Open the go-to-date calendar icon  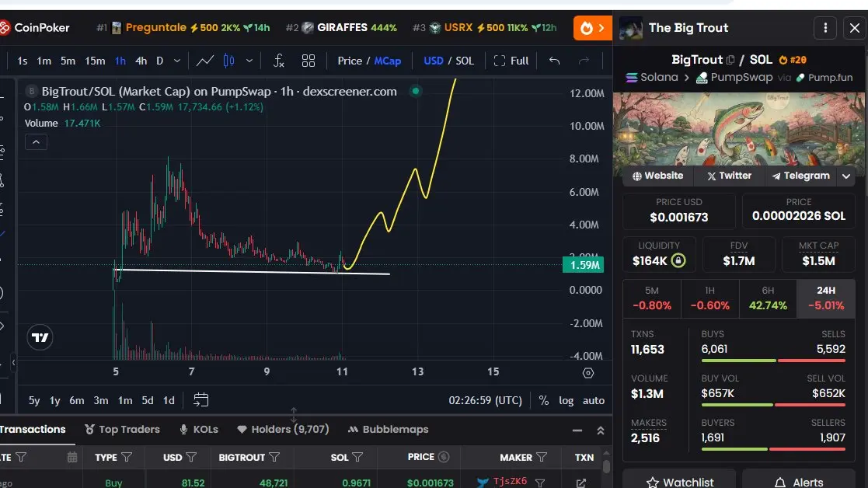(201, 400)
